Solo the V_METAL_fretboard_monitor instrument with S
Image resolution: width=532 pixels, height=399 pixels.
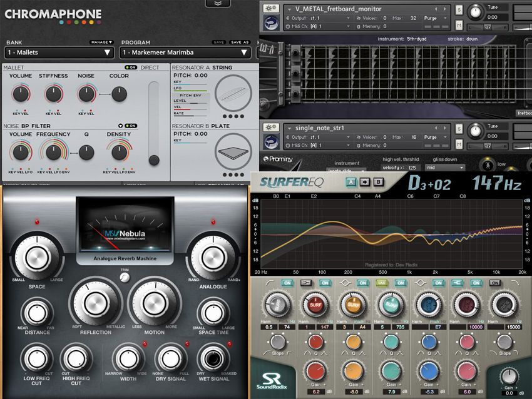tap(459, 10)
